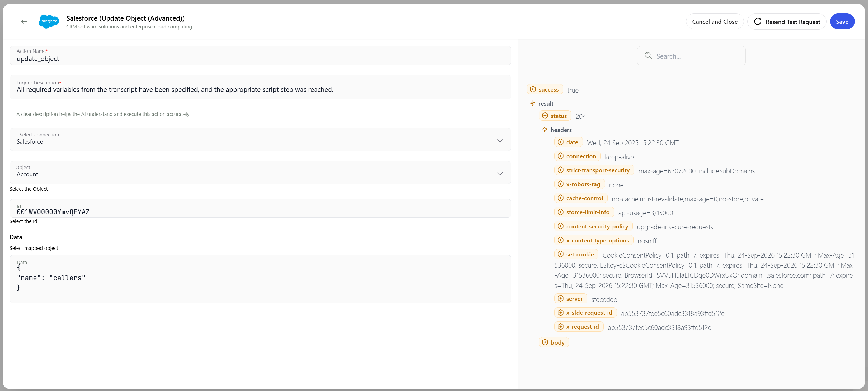This screenshot has height=391, width=868.
Task: Click the value 'nosniff'
Action: pos(647,241)
